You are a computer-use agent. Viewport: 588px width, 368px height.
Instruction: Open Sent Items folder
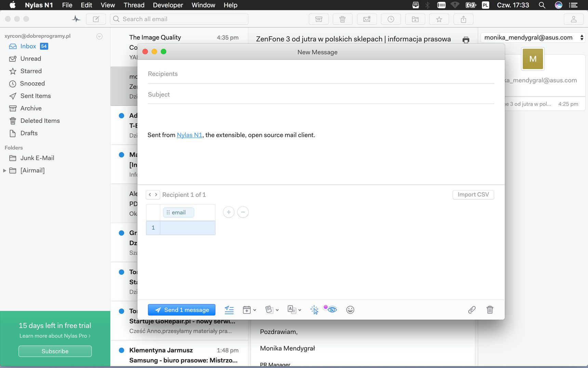[x=36, y=96]
